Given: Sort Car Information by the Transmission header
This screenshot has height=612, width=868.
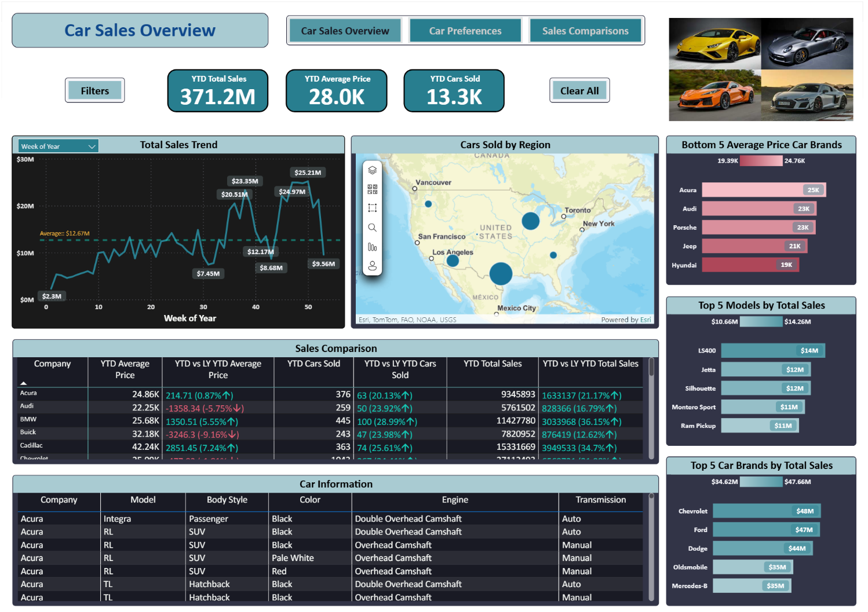Looking at the screenshot, I should pos(601,500).
